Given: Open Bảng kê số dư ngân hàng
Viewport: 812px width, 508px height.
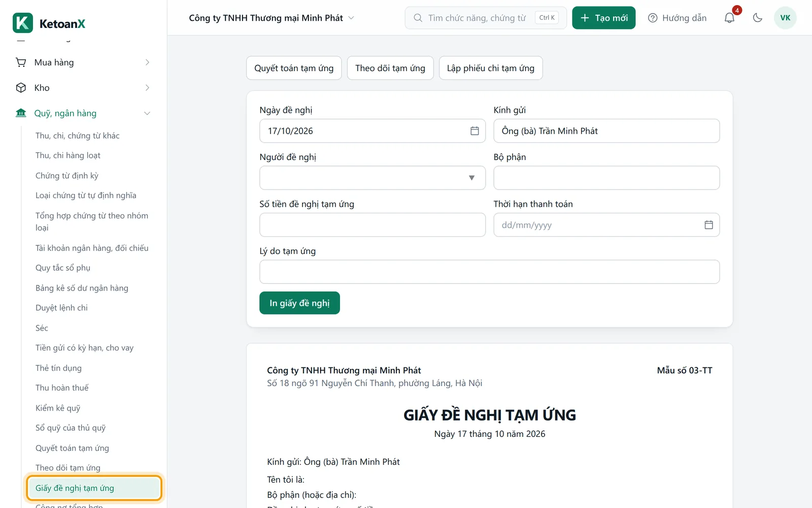Looking at the screenshot, I should [x=82, y=288].
